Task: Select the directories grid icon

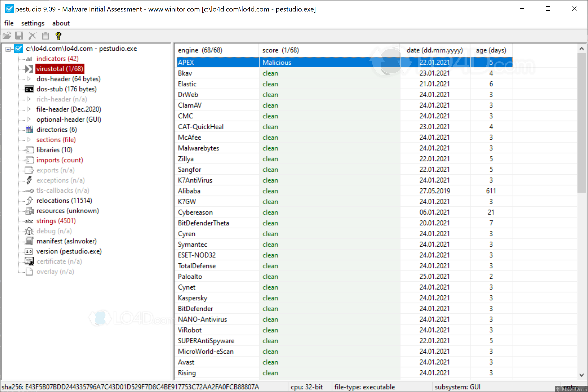Action: coord(29,130)
